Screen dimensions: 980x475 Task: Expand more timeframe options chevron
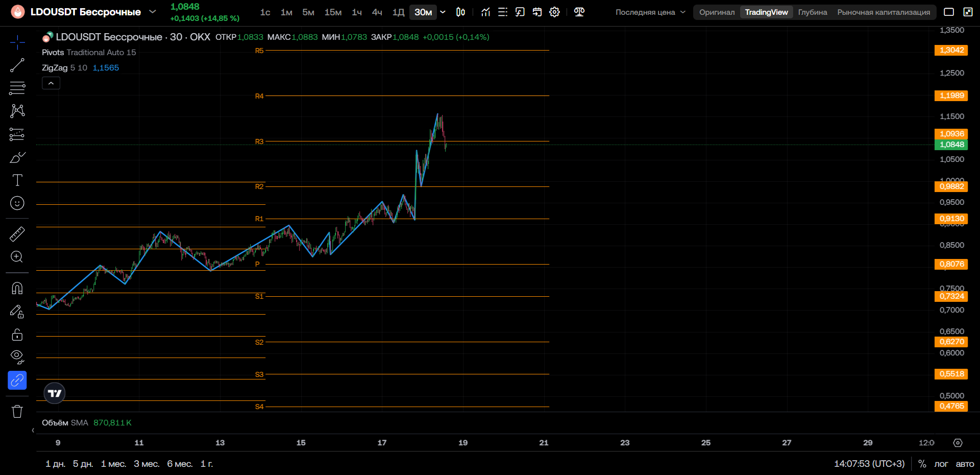(443, 12)
